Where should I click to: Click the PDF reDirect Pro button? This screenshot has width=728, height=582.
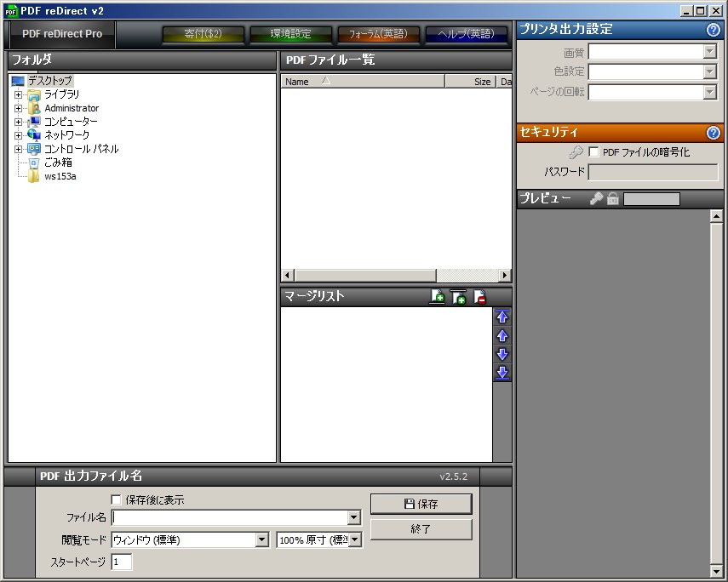(x=62, y=34)
